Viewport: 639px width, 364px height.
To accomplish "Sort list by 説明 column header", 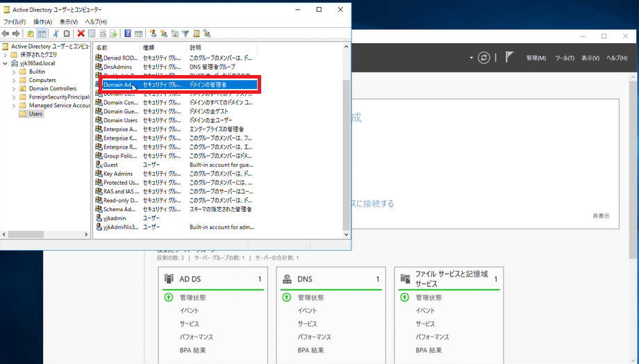I will [x=222, y=48].
